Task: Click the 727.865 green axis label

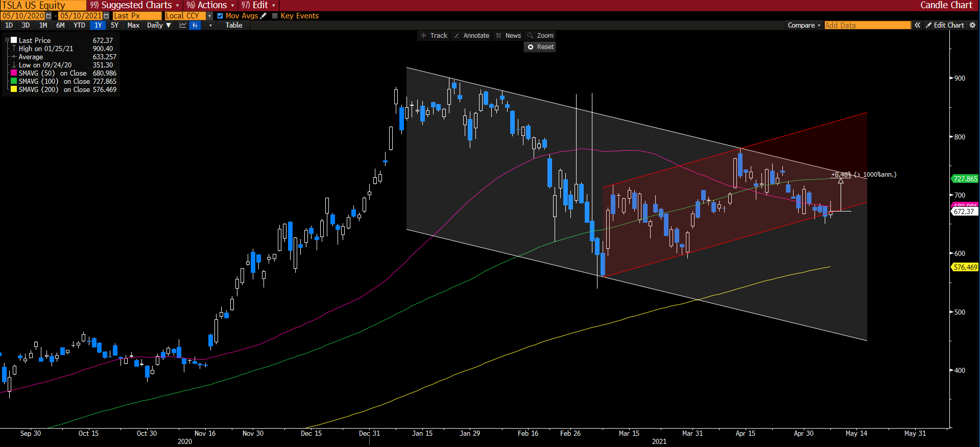Action: (x=965, y=179)
